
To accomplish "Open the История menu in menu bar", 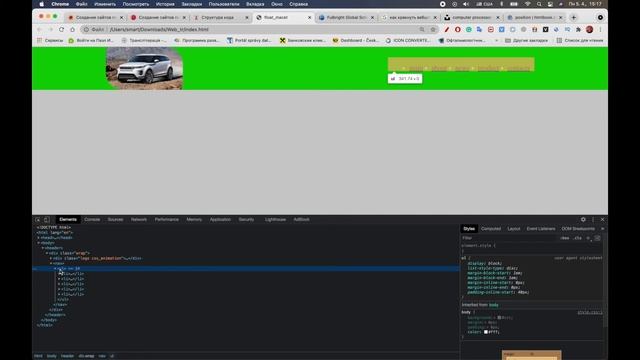I will (x=165, y=4).
